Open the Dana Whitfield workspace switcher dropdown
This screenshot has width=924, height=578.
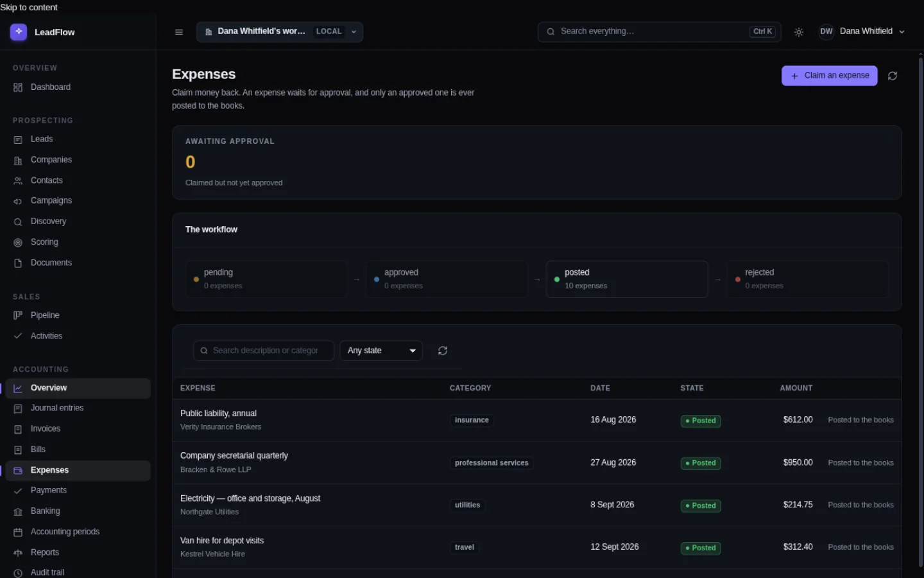(280, 31)
